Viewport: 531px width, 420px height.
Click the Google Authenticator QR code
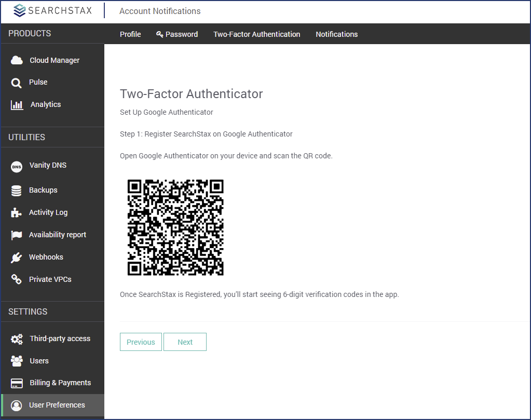pyautogui.click(x=175, y=227)
